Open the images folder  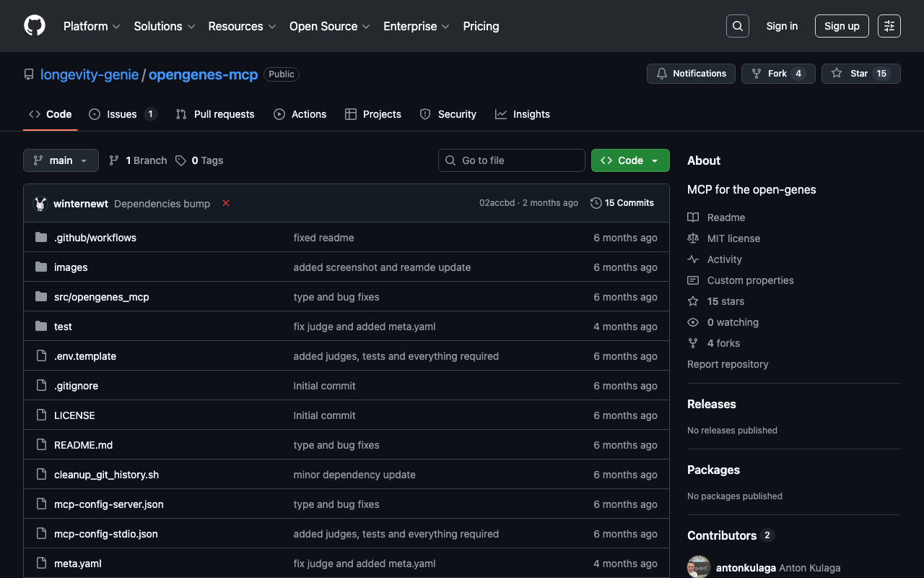(71, 267)
